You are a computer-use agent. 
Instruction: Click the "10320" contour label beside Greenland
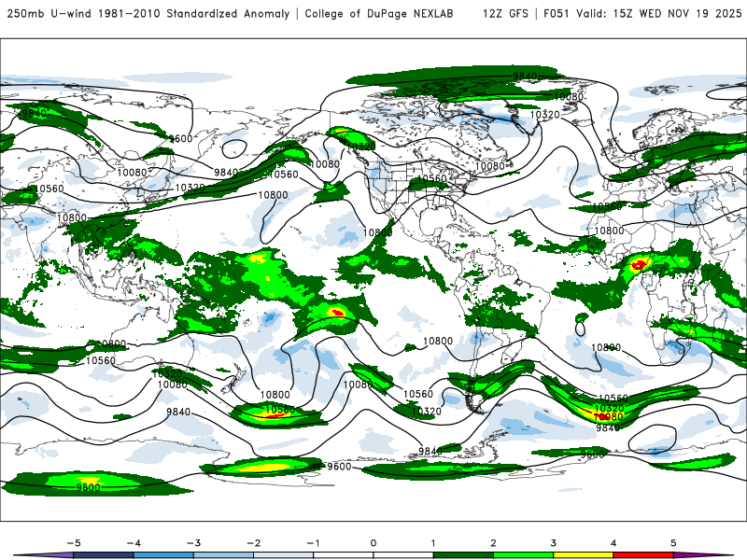(x=544, y=115)
